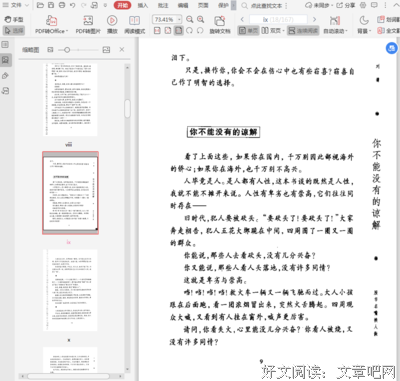Click the small thumbnail size icon
Image resolution: width=400 pixels, height=381 pixels.
pos(50,50)
